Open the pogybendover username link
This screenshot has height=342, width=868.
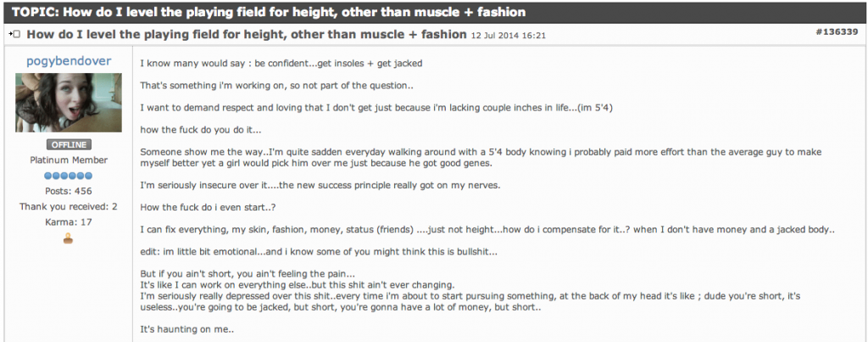tap(69, 61)
